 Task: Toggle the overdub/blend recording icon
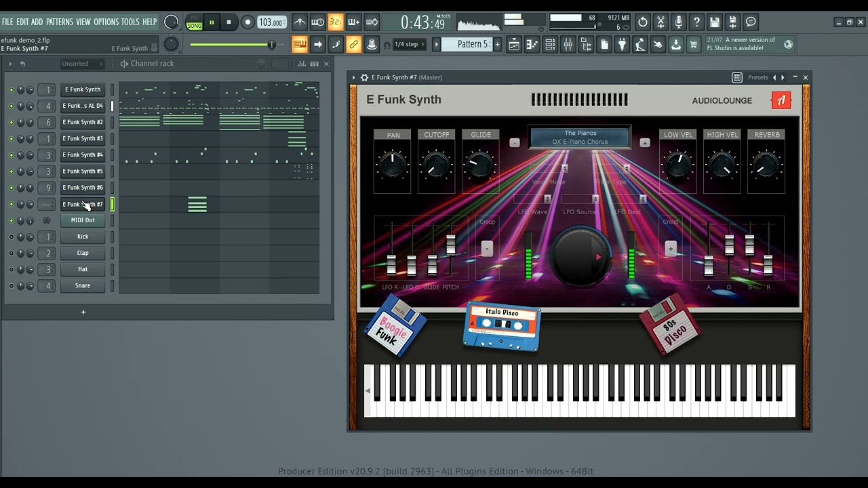353,22
